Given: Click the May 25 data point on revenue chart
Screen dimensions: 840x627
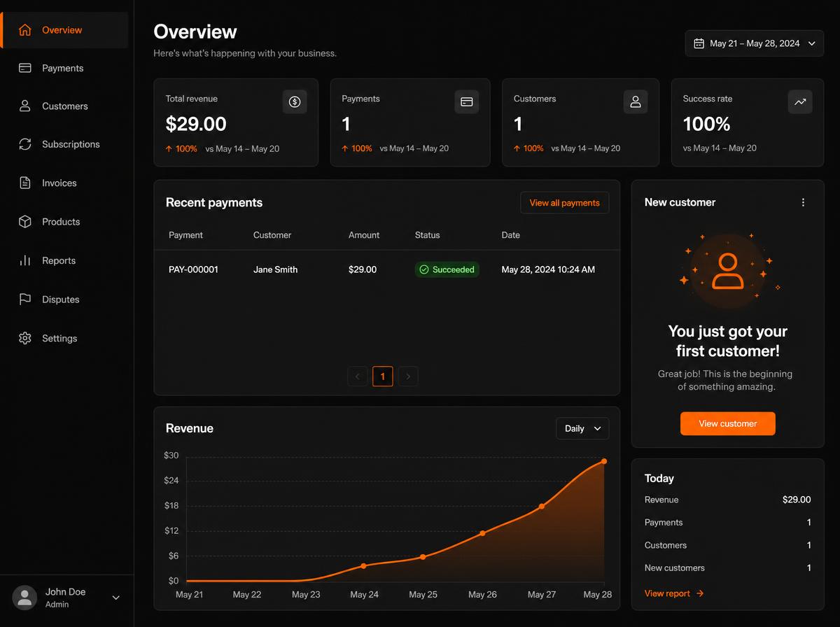Looking at the screenshot, I should pos(423,557).
